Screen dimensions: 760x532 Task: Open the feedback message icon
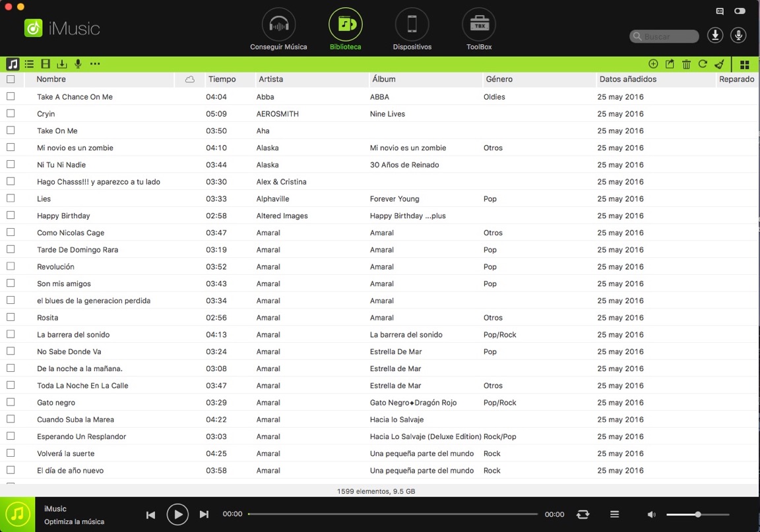click(x=720, y=11)
